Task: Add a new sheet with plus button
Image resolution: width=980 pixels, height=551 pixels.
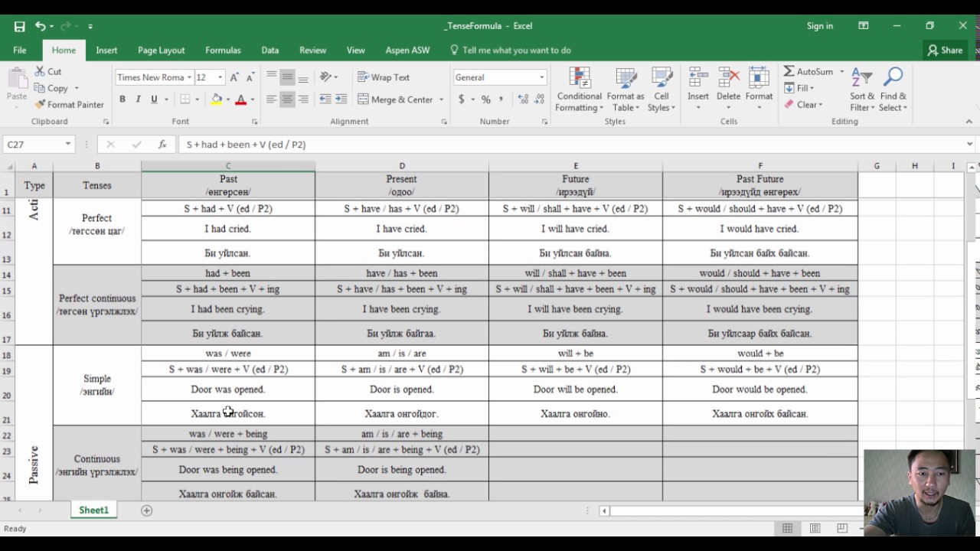Action: (146, 510)
